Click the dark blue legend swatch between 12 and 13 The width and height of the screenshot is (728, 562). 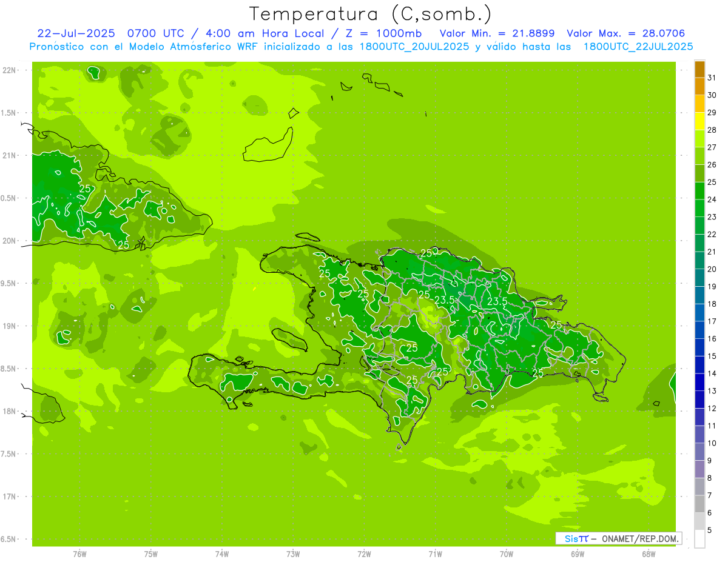[699, 400]
